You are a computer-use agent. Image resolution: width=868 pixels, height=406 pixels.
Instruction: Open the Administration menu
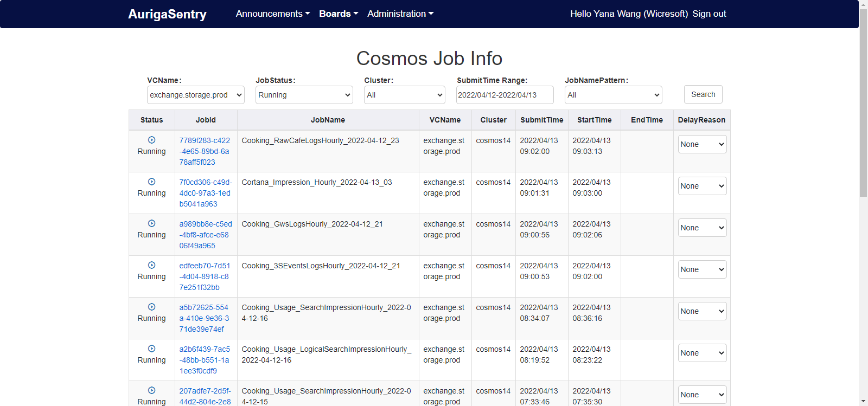[400, 14]
